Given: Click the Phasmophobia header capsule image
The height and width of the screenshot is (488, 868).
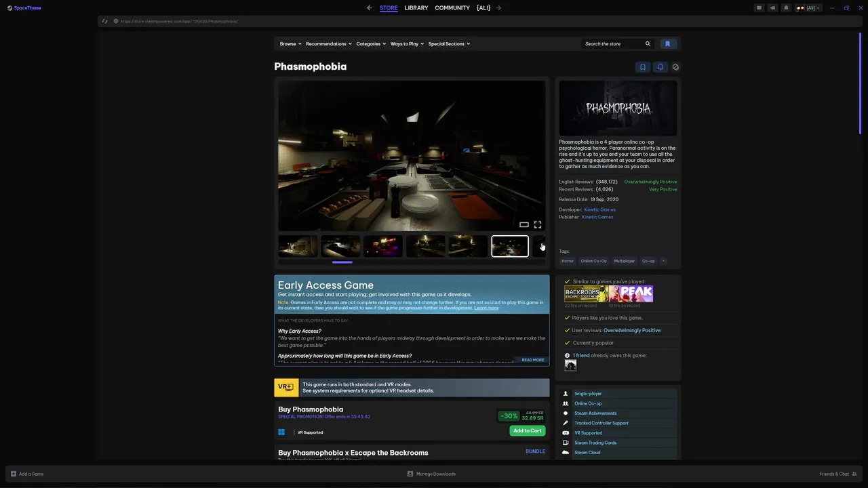Looking at the screenshot, I should click(618, 108).
